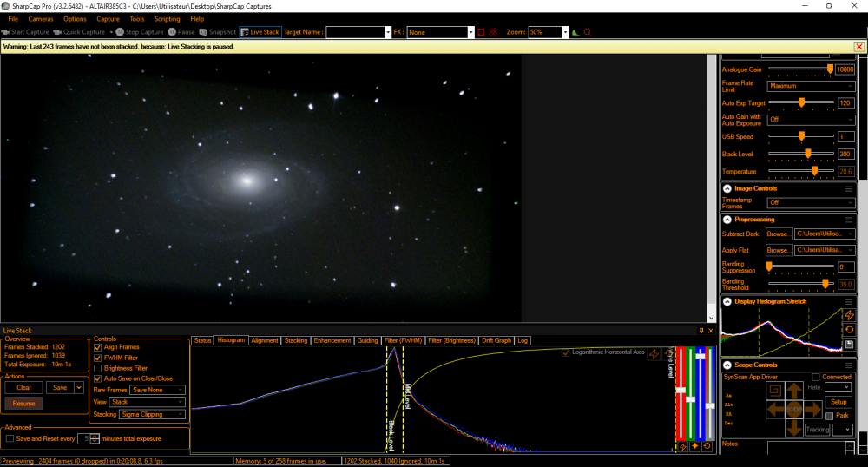Click the scope STOP button

pyautogui.click(x=794, y=410)
